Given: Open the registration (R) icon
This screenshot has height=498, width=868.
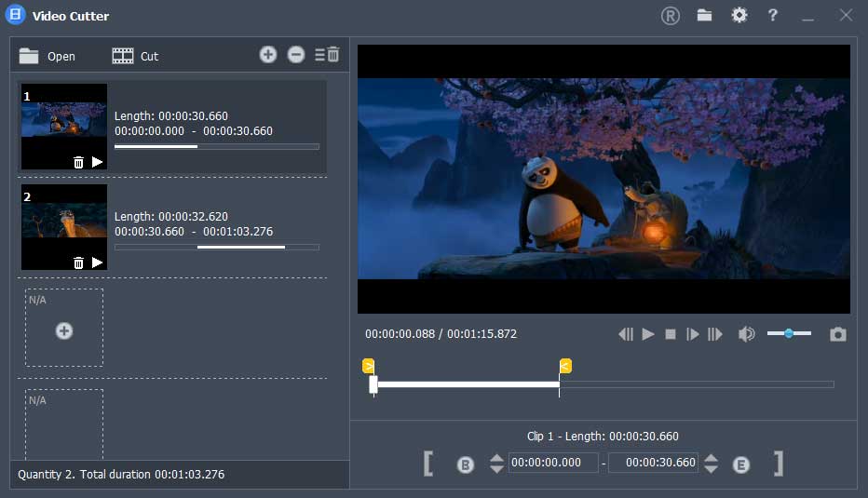Looking at the screenshot, I should [670, 16].
